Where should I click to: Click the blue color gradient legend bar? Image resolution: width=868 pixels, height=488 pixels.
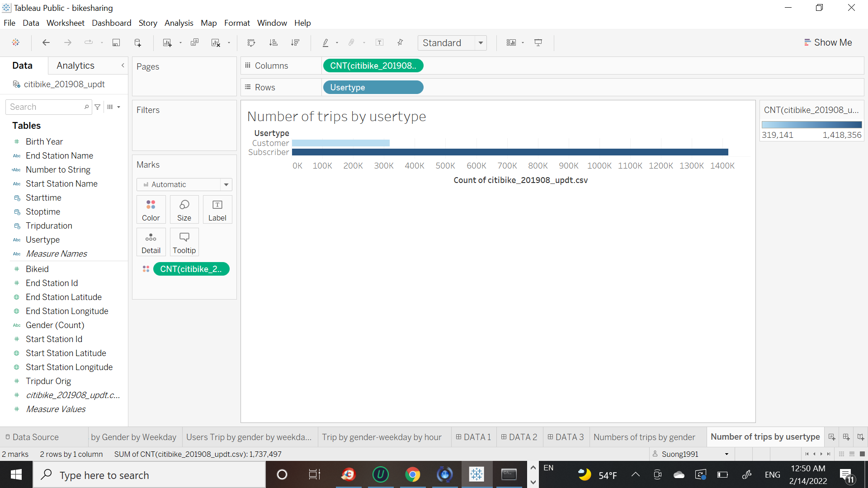(x=811, y=125)
